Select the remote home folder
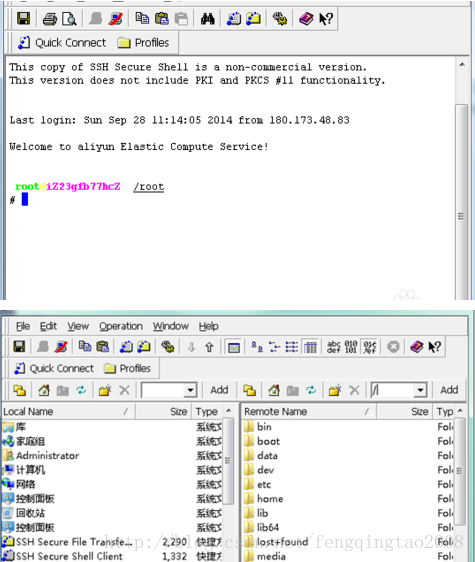Viewport: 475px width, 562px height. tap(263, 499)
